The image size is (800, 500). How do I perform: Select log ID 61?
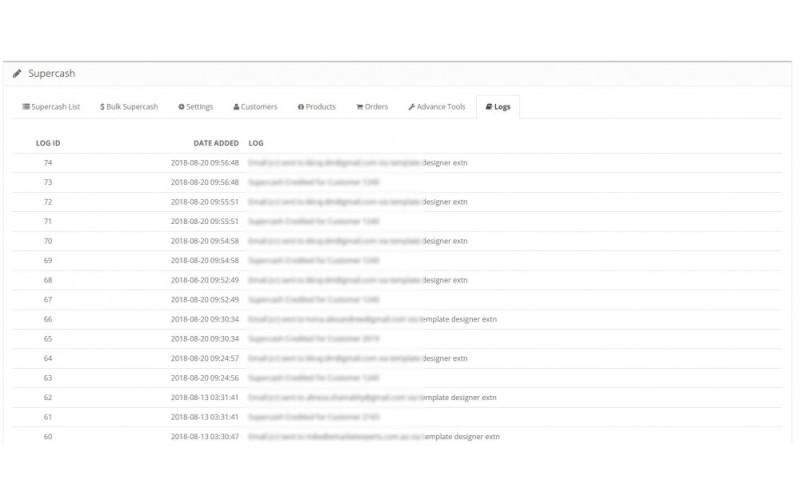(48, 417)
